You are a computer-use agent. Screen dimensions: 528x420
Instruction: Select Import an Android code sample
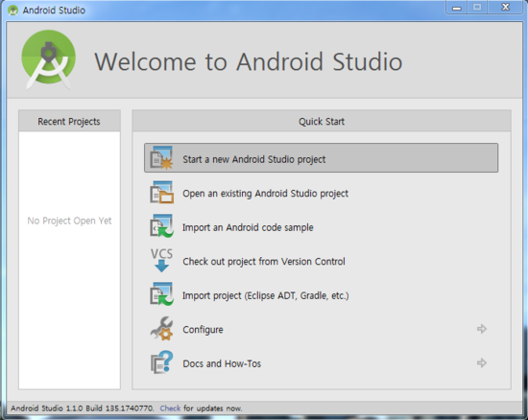tap(248, 227)
